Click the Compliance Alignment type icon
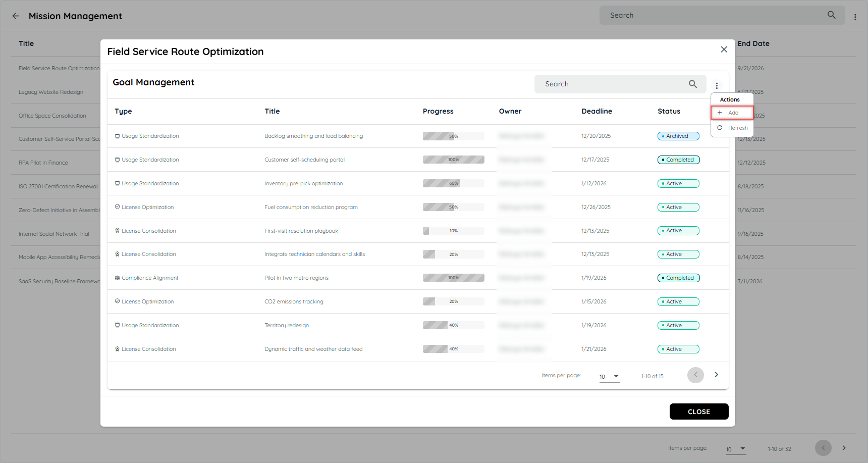 click(x=117, y=278)
